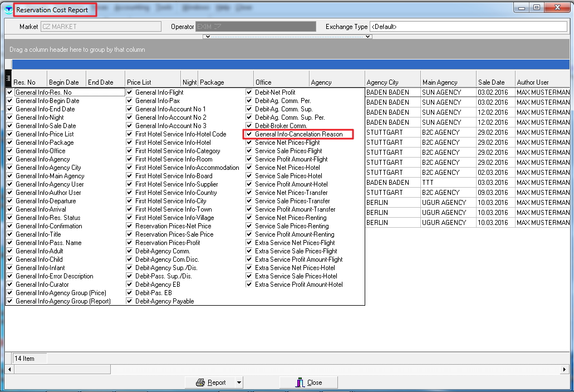Click the column chooser icon beside Res. No
Viewport: 574px width, 392px height.
[8, 79]
